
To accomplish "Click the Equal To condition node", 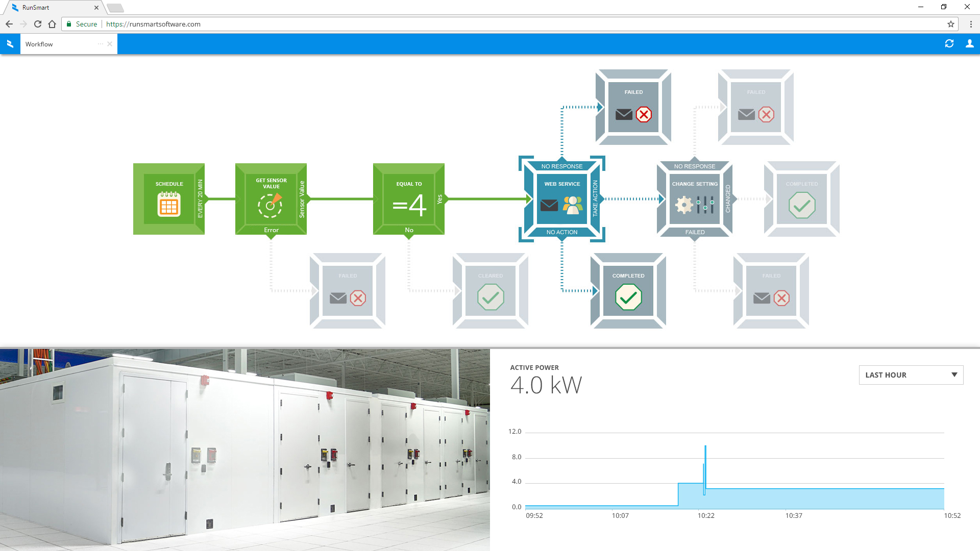I will tap(407, 198).
